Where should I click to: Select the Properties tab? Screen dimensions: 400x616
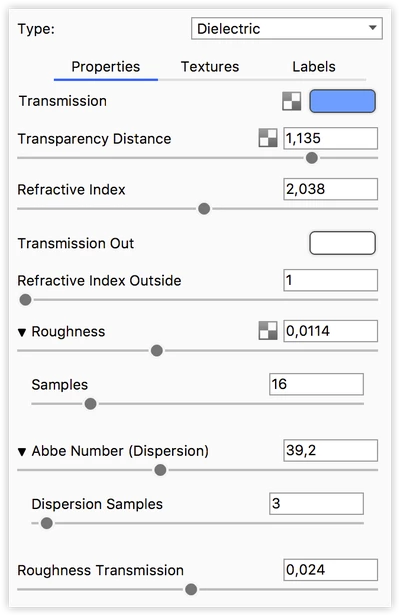(x=105, y=67)
